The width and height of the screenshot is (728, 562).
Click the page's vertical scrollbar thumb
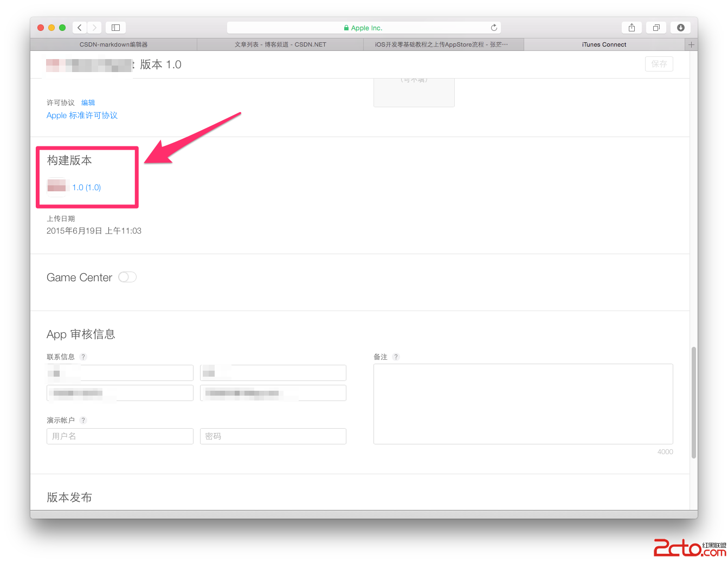pos(693,403)
